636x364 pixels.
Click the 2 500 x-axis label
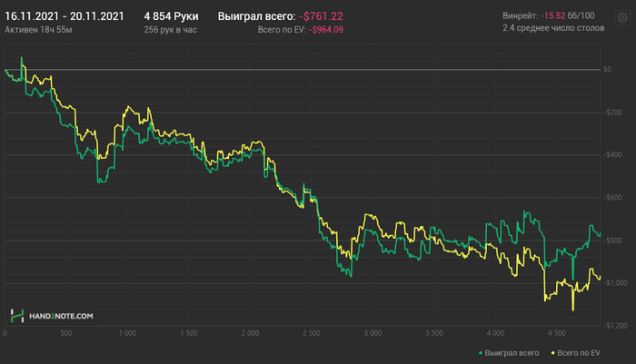[x=311, y=333]
